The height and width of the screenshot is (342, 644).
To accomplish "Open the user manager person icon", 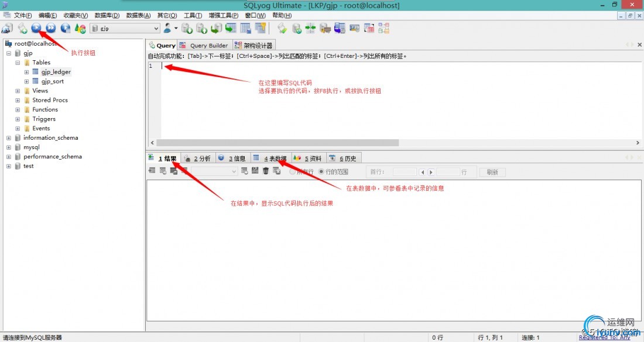I will click(x=167, y=28).
